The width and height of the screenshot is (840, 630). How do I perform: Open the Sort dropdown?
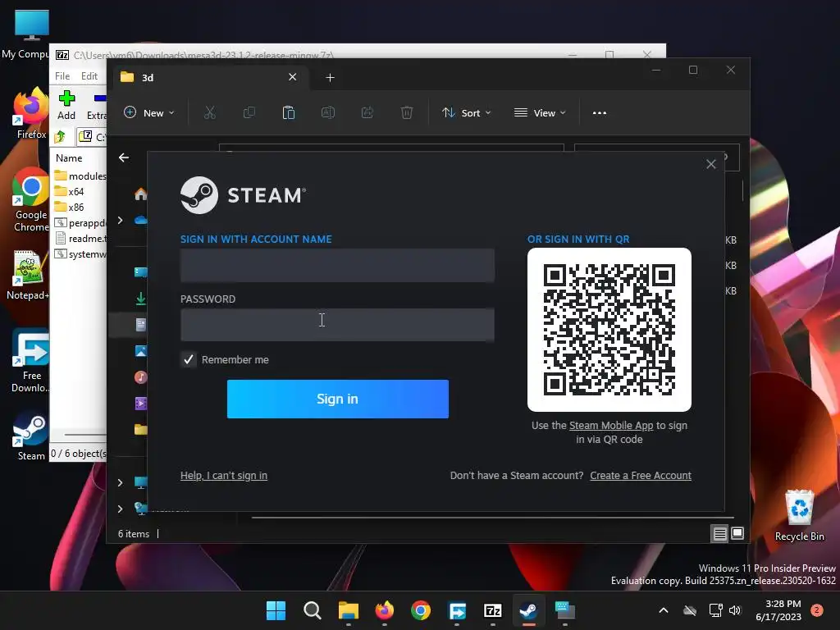[466, 113]
